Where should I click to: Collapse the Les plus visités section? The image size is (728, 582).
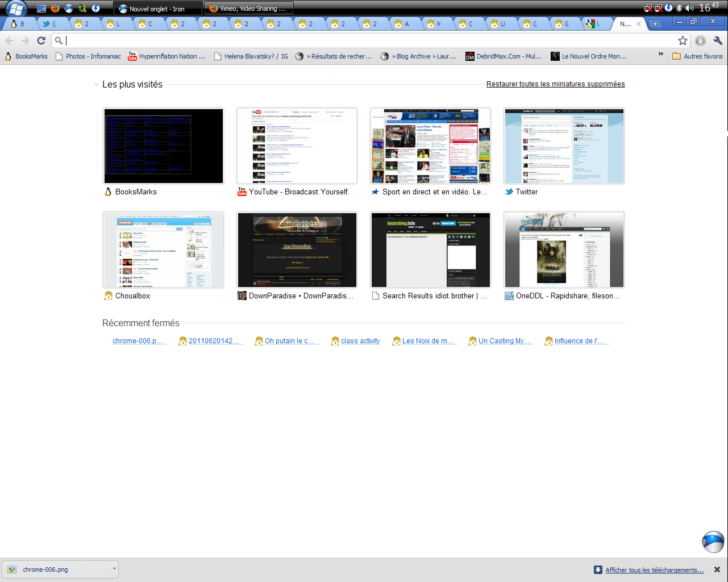(96, 85)
